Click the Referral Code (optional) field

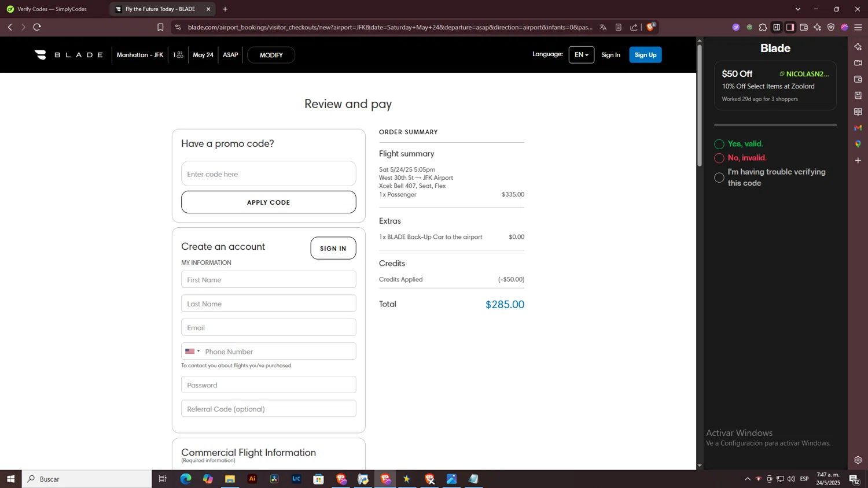point(269,409)
